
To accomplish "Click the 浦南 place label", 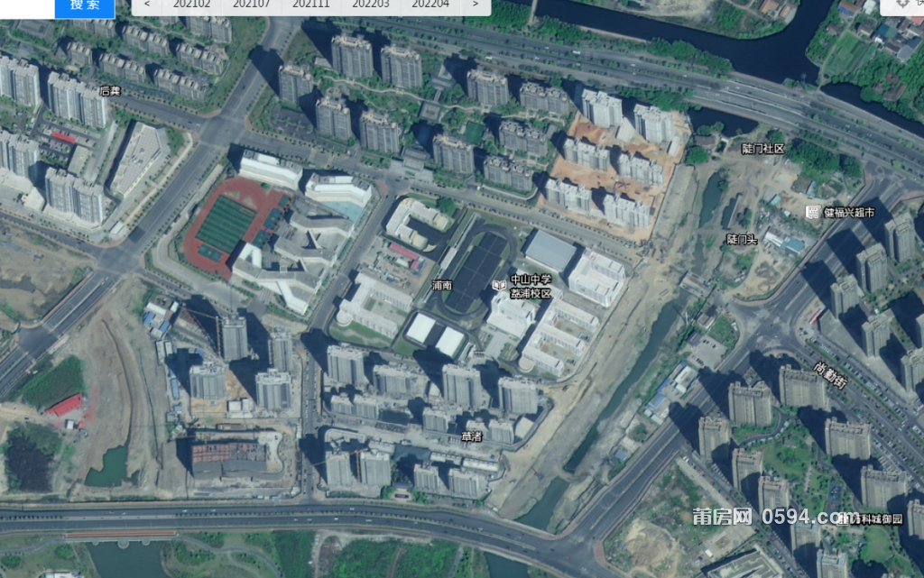I will [x=442, y=286].
